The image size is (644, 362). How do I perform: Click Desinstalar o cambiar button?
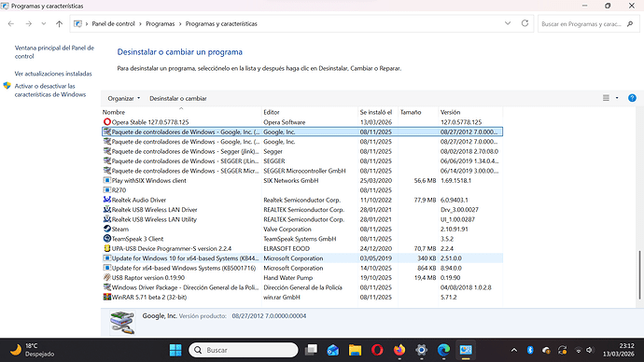click(x=178, y=98)
